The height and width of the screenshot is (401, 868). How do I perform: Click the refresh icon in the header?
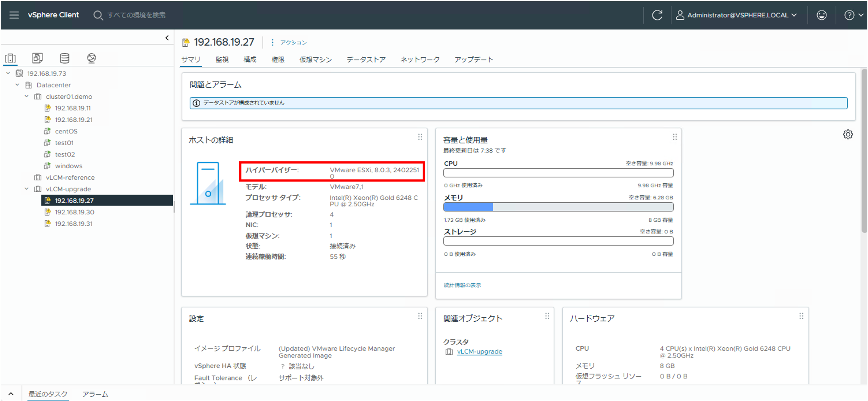click(657, 15)
